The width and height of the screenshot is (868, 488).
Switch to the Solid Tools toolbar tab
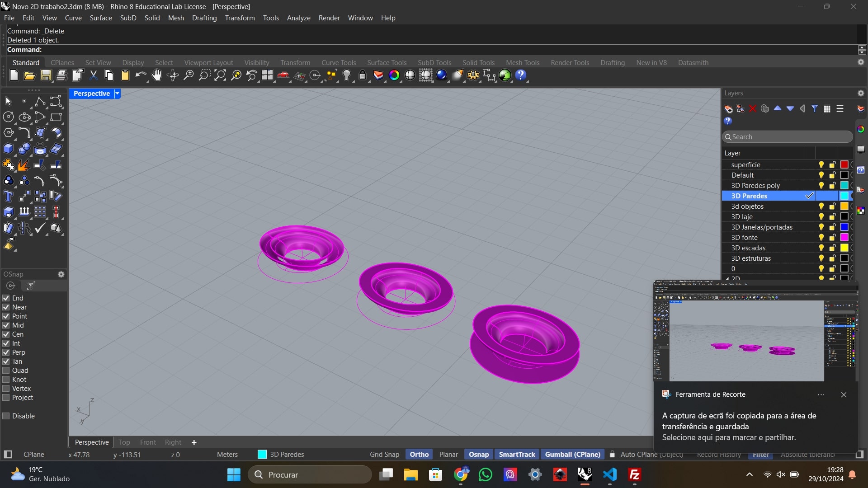click(478, 63)
